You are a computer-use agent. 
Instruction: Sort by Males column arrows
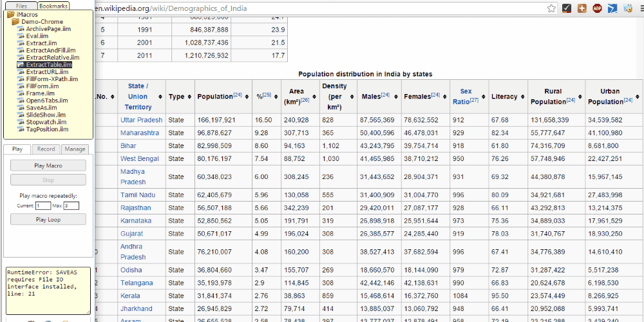(395, 97)
